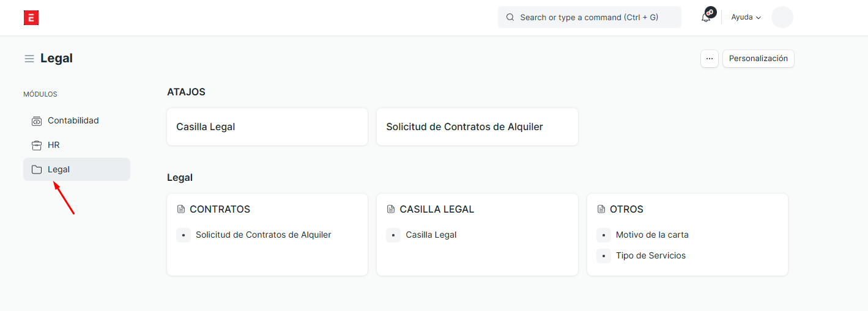Open the user avatar profile menu

782,17
